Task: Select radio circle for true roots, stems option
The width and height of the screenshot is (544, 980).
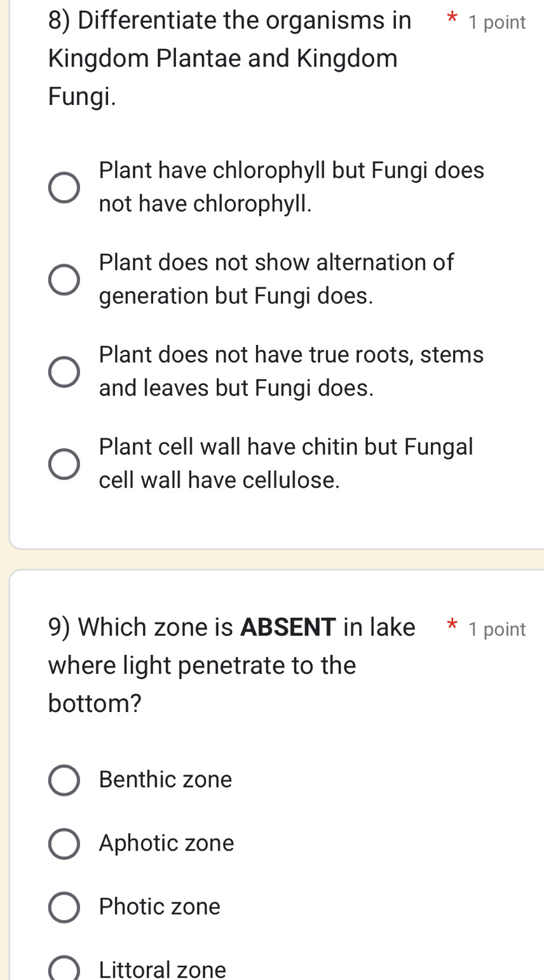Action: click(64, 372)
